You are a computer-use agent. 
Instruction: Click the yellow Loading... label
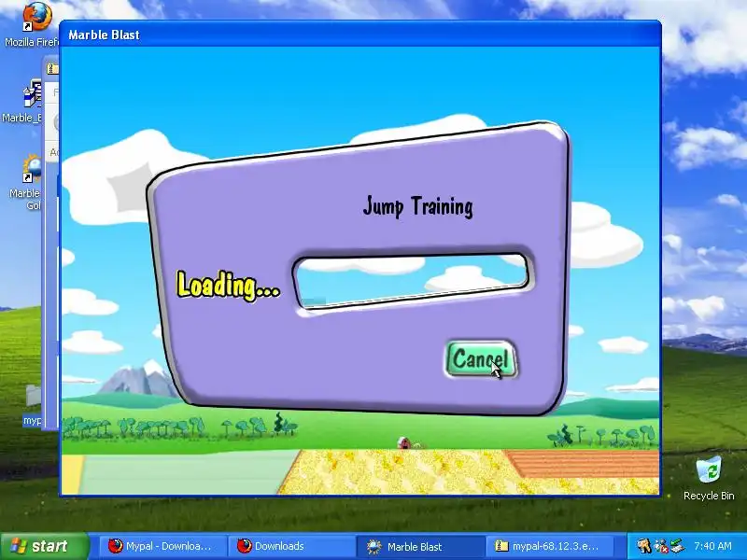pyautogui.click(x=228, y=286)
